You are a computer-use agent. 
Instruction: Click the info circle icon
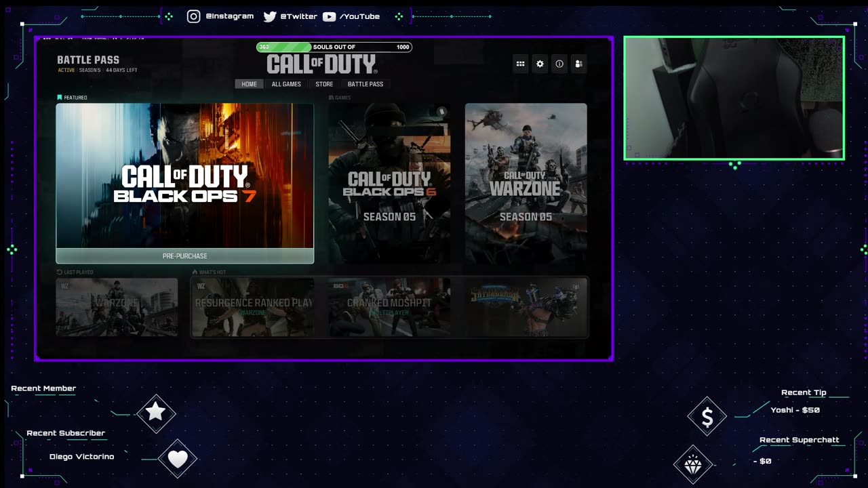(x=559, y=64)
